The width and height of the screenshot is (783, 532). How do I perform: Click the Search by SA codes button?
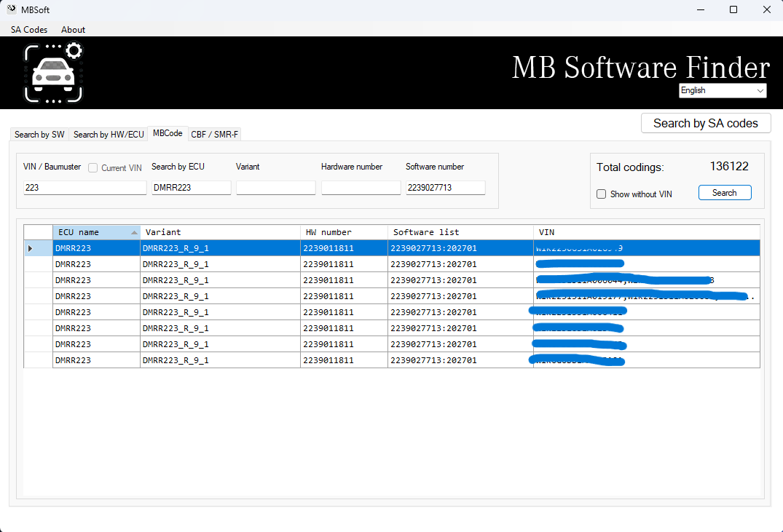click(705, 123)
